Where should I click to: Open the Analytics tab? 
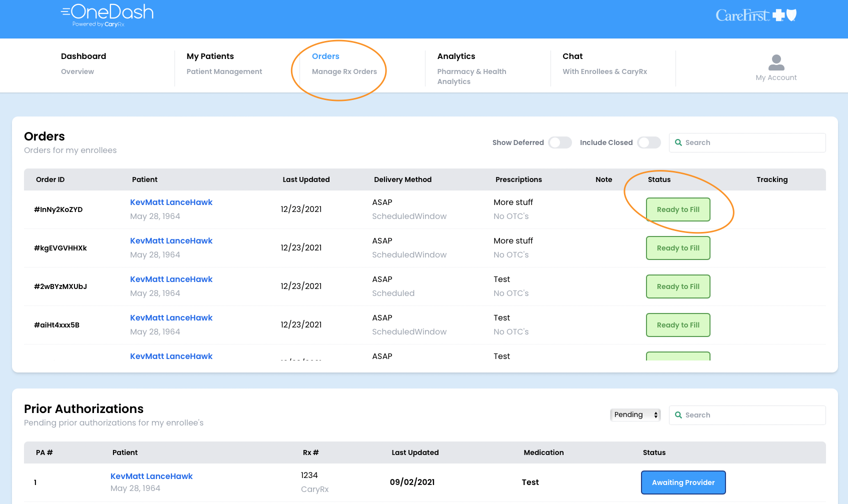(x=471, y=68)
